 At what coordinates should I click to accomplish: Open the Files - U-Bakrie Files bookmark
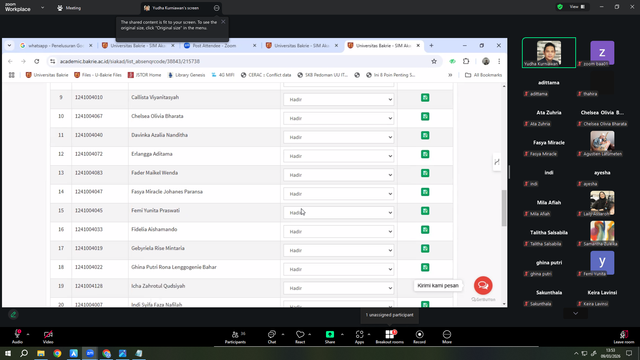point(98,75)
